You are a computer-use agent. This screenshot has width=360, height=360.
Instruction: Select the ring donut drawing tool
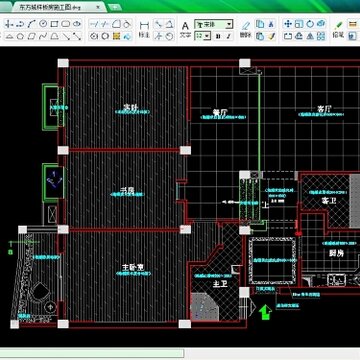105,36
